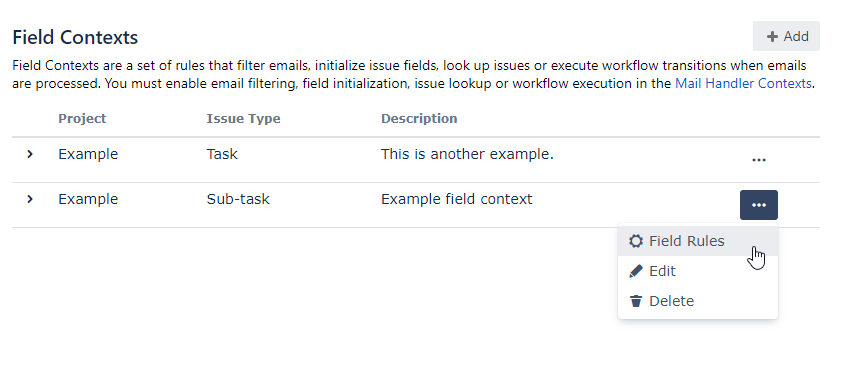Click the Add field context button

point(786,36)
